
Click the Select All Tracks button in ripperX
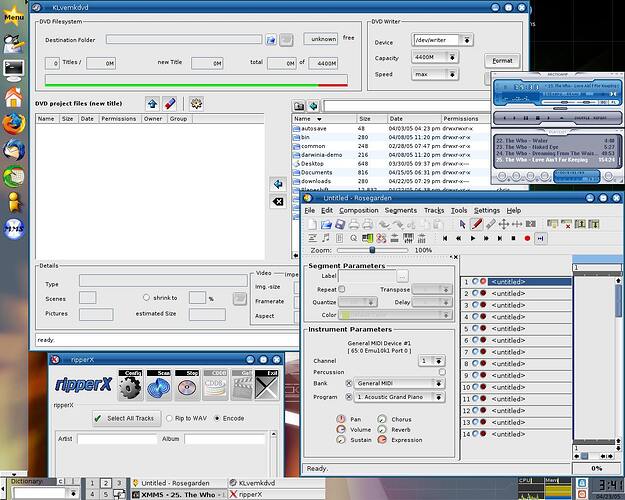(127, 418)
